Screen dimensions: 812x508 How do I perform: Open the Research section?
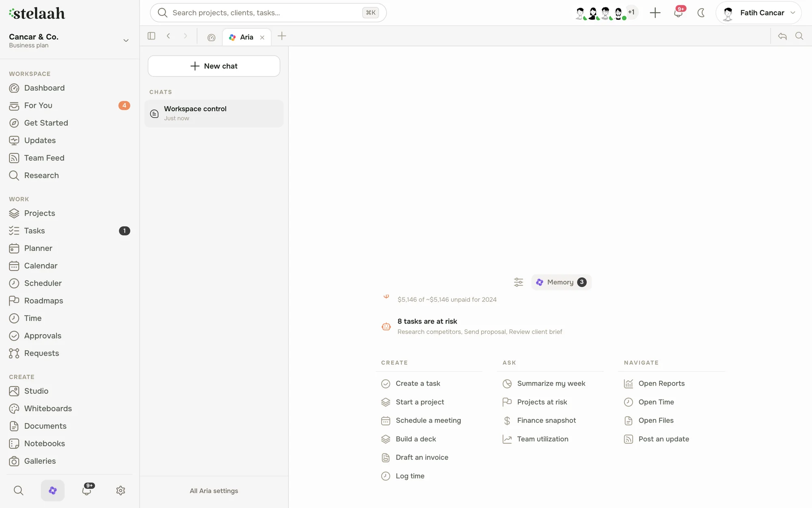pos(69,175)
